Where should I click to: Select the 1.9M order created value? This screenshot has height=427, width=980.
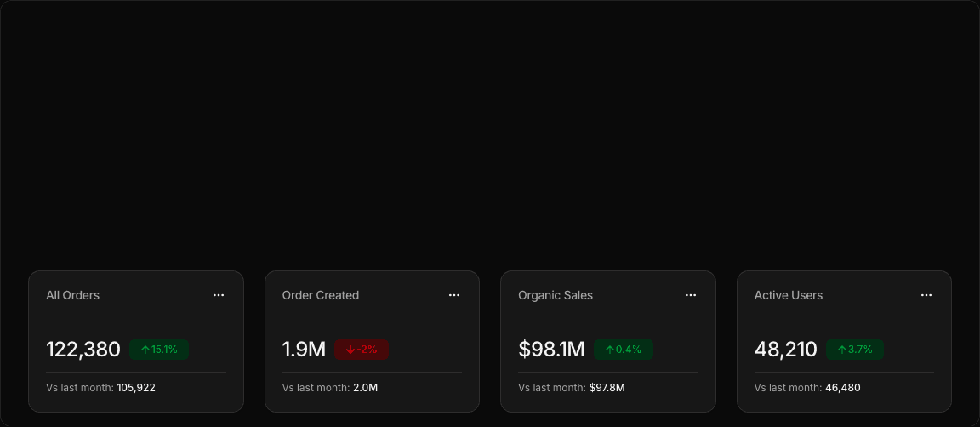coord(305,350)
